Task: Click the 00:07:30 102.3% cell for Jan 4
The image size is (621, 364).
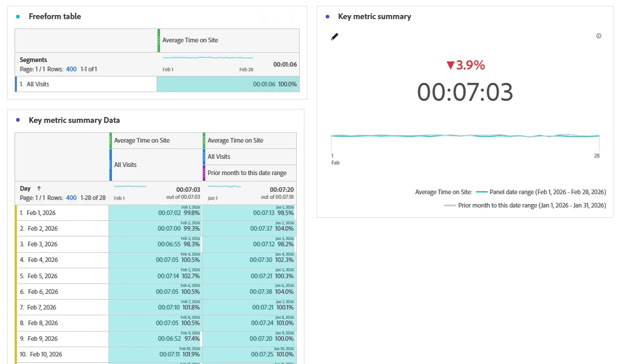Action: coord(249,260)
